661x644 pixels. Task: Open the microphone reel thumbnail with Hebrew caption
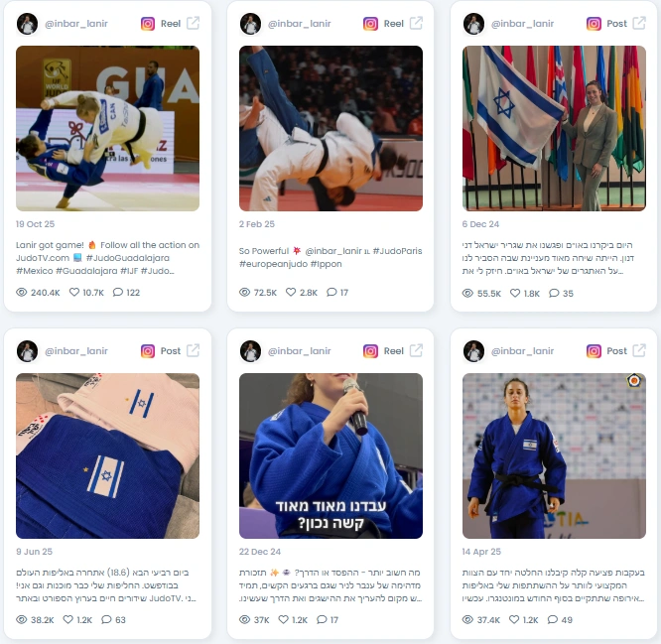tap(330, 455)
